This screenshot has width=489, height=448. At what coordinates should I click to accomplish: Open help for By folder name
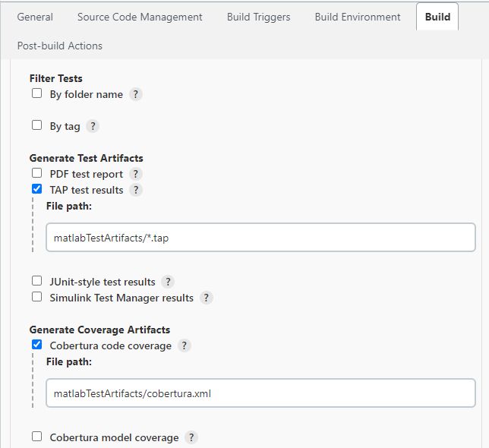[136, 94]
